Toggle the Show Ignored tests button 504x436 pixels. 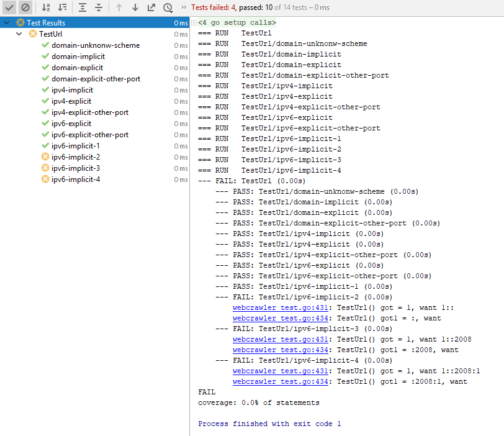pos(25,7)
